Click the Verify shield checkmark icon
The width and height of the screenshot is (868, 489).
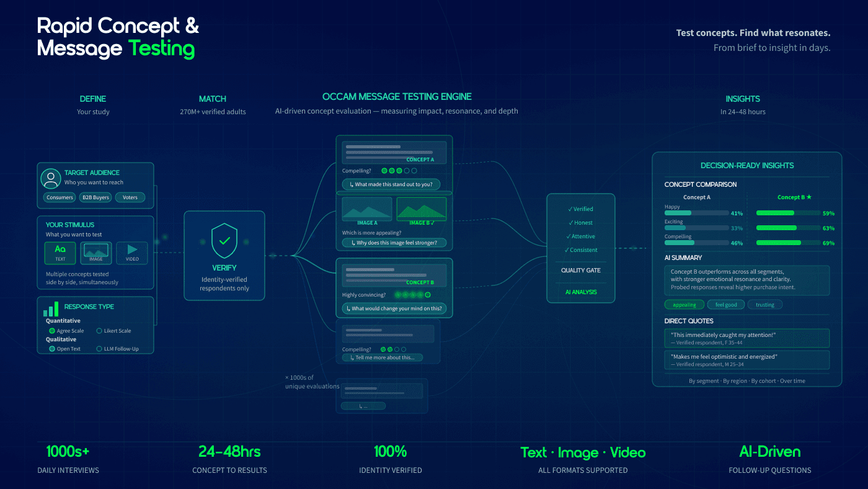(x=224, y=241)
